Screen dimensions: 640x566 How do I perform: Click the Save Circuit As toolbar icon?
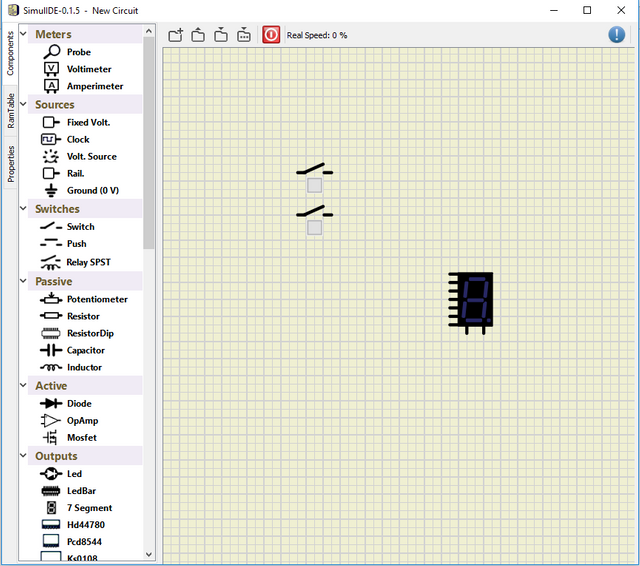[244, 35]
